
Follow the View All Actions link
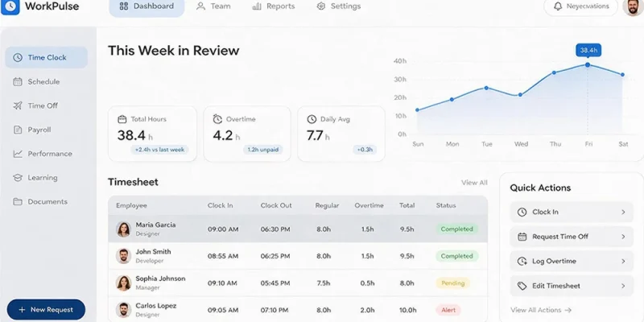(541, 310)
